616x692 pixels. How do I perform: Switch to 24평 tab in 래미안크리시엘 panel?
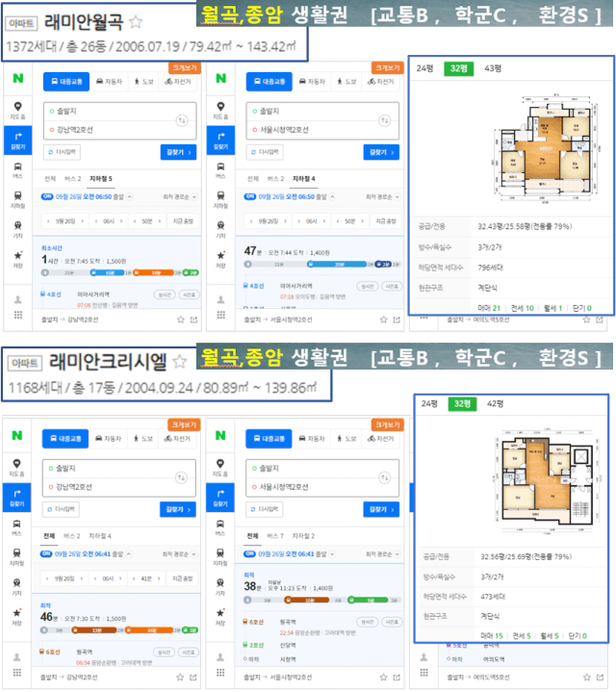(429, 403)
